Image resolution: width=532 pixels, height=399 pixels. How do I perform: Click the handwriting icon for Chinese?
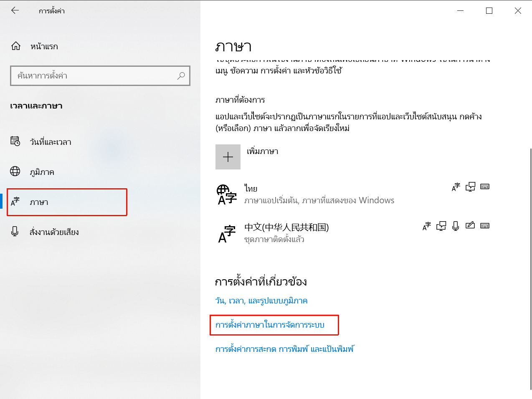[x=470, y=226]
